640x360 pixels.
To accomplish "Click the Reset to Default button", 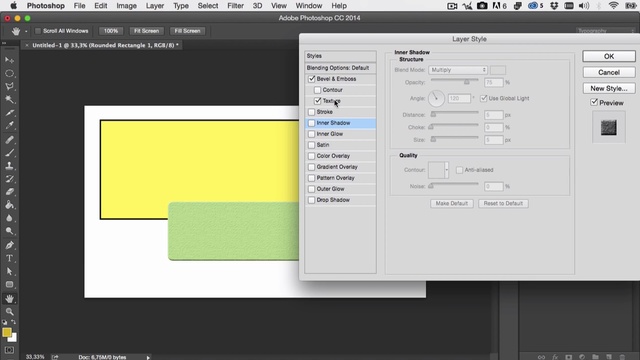I will pyautogui.click(x=503, y=203).
